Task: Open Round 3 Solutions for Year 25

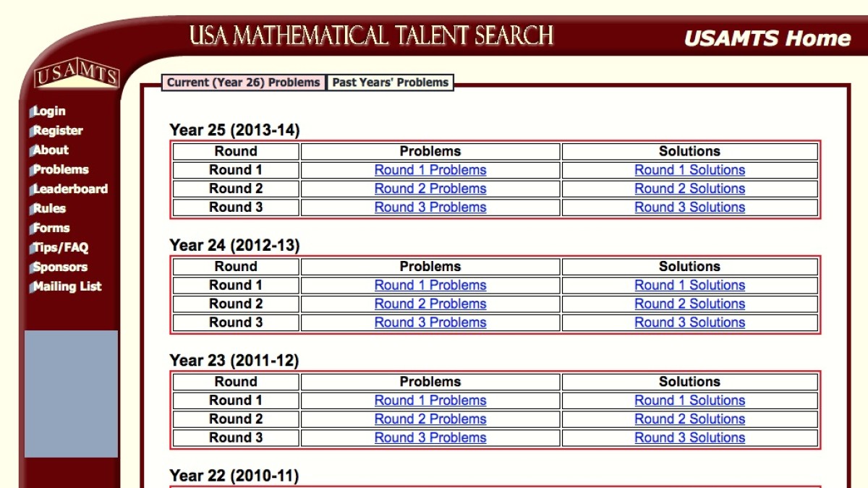Action: click(x=689, y=207)
